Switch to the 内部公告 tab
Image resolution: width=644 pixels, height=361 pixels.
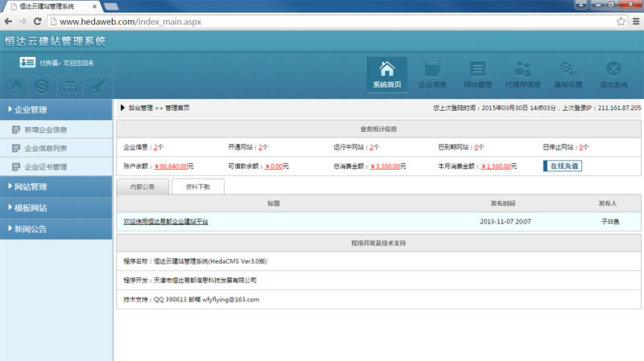click(x=142, y=187)
